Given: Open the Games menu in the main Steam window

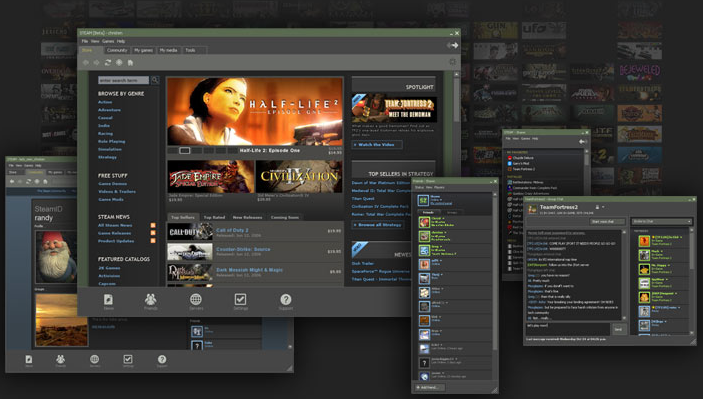Looking at the screenshot, I should pyautogui.click(x=108, y=41).
